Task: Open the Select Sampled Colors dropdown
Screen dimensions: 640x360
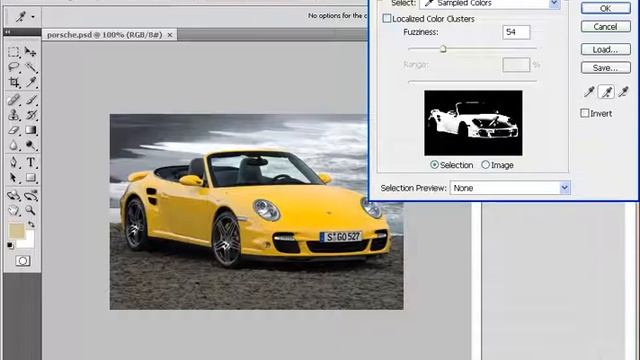Action: (x=490, y=4)
